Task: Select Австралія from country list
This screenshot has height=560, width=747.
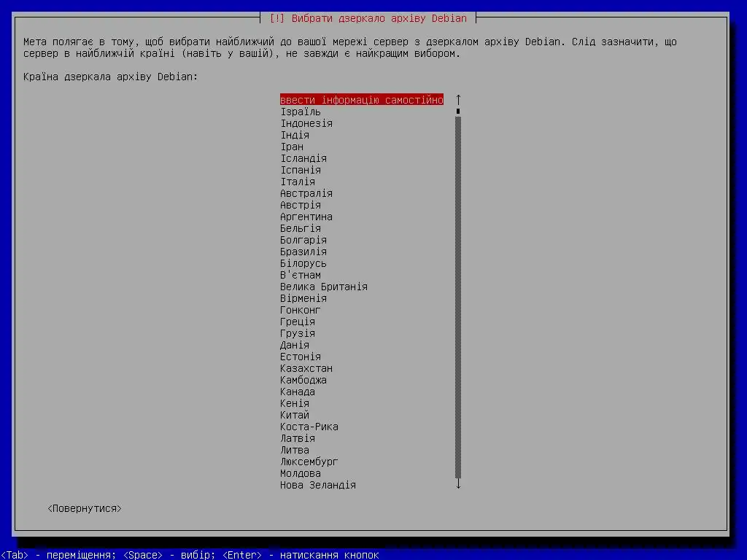Action: [306, 192]
